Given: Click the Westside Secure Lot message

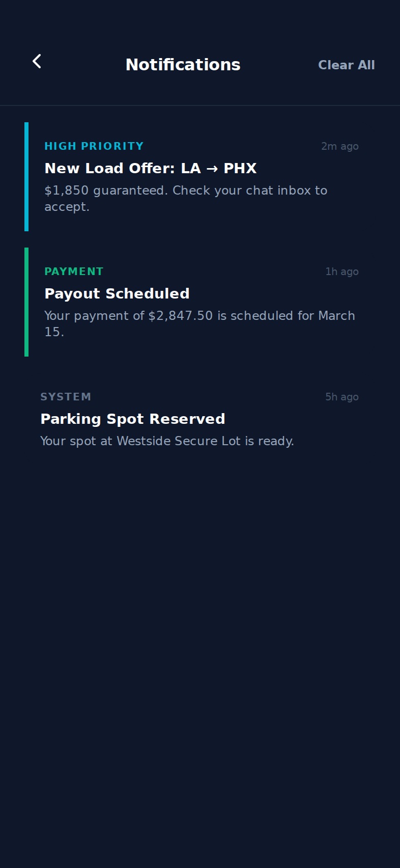Looking at the screenshot, I should pyautogui.click(x=167, y=441).
